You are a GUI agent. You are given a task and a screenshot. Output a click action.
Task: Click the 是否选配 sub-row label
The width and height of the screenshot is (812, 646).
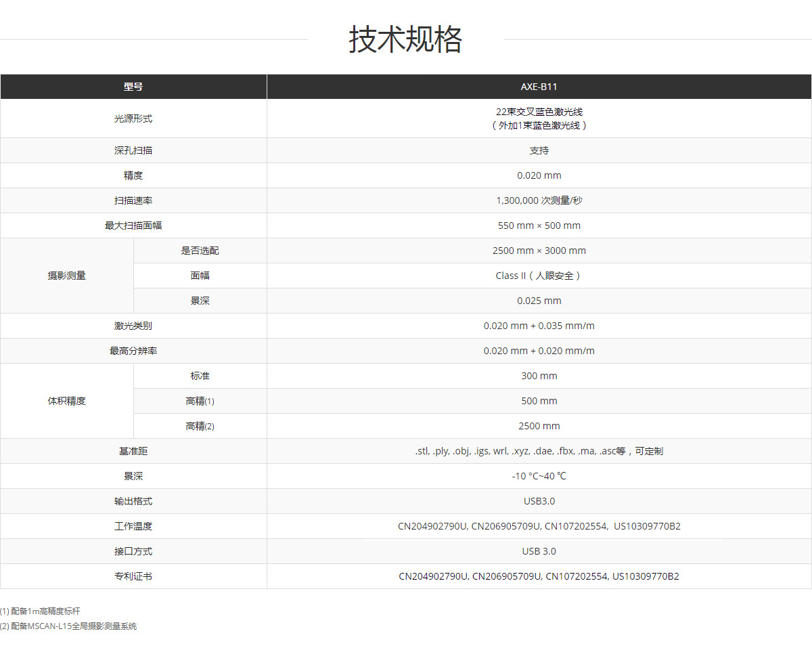200,251
